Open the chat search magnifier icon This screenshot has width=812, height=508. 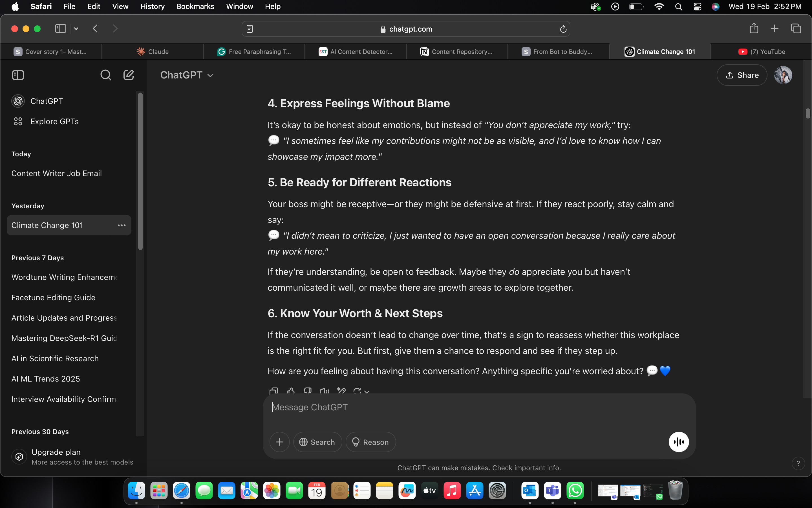click(106, 75)
